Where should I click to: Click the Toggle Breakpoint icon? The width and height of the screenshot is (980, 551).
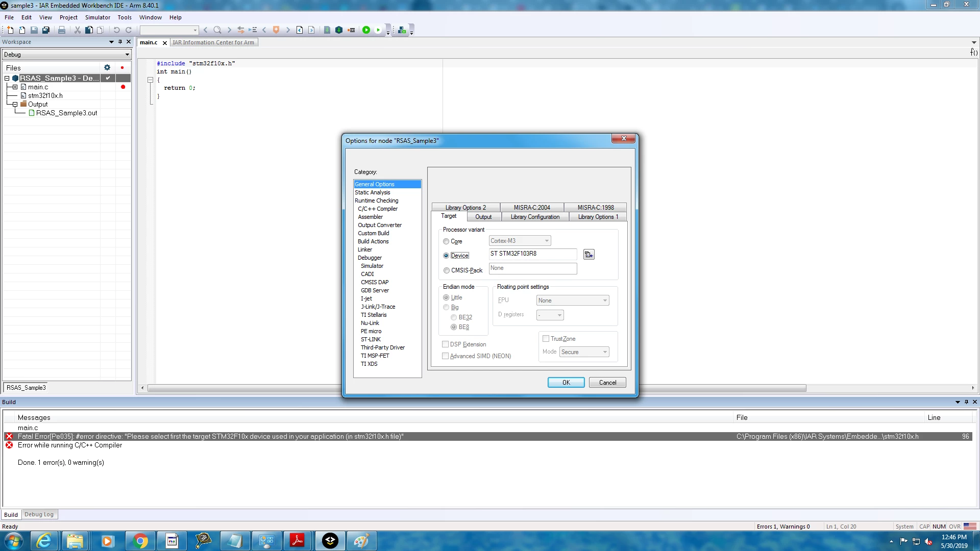click(x=351, y=30)
